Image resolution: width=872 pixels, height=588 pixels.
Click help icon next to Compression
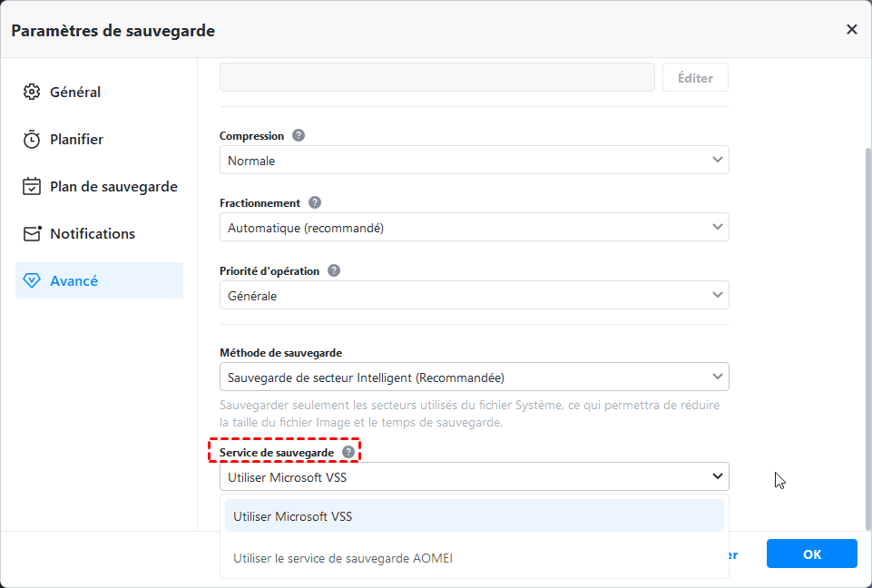pyautogui.click(x=299, y=135)
